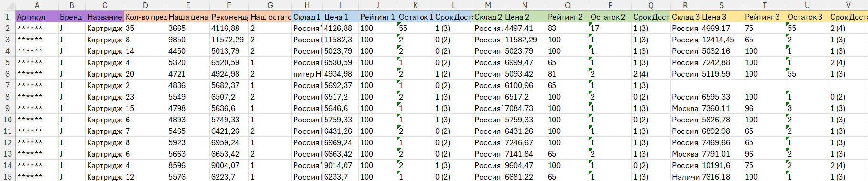
Task: Click the cell with value 6100,96
Action: 524,85
